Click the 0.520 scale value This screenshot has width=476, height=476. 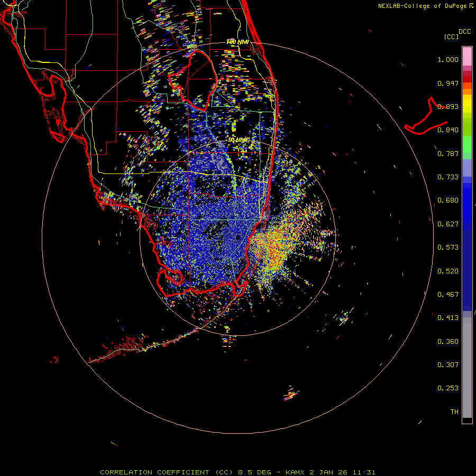point(448,271)
